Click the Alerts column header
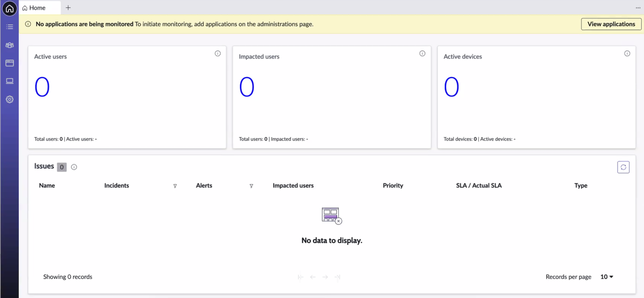644x298 pixels. (x=204, y=185)
